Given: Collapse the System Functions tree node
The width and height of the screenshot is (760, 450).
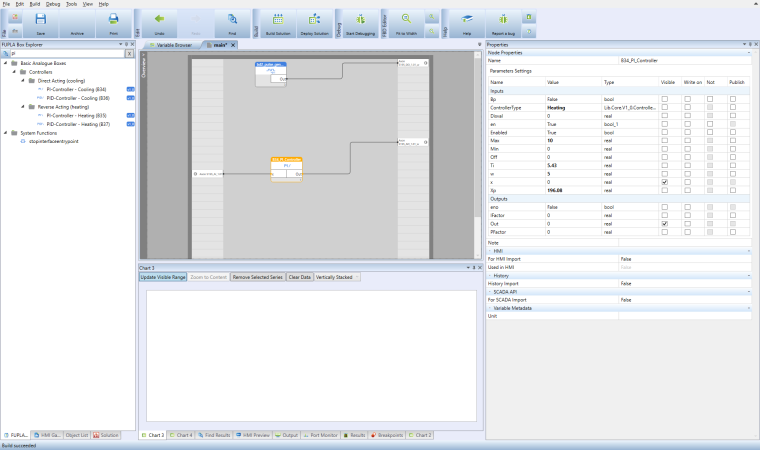Looking at the screenshot, I should pyautogui.click(x=5, y=132).
